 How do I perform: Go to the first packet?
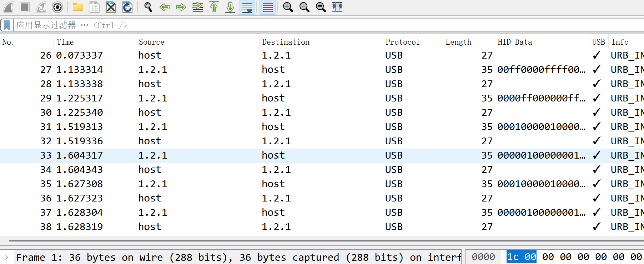click(214, 7)
